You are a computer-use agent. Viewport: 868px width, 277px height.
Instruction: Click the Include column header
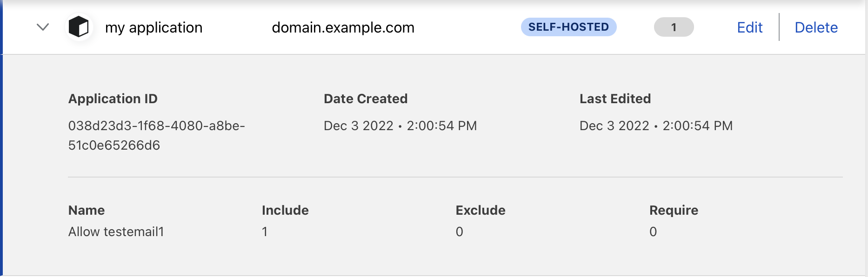click(285, 210)
